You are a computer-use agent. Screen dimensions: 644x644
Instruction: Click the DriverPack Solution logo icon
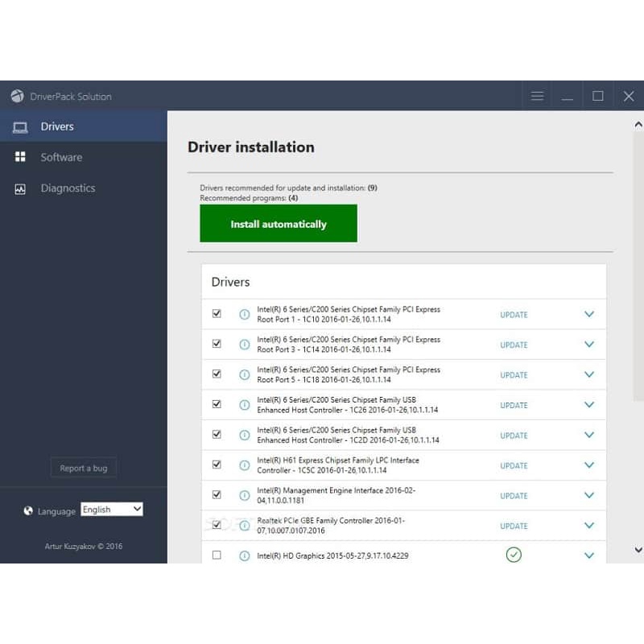pos(17,97)
